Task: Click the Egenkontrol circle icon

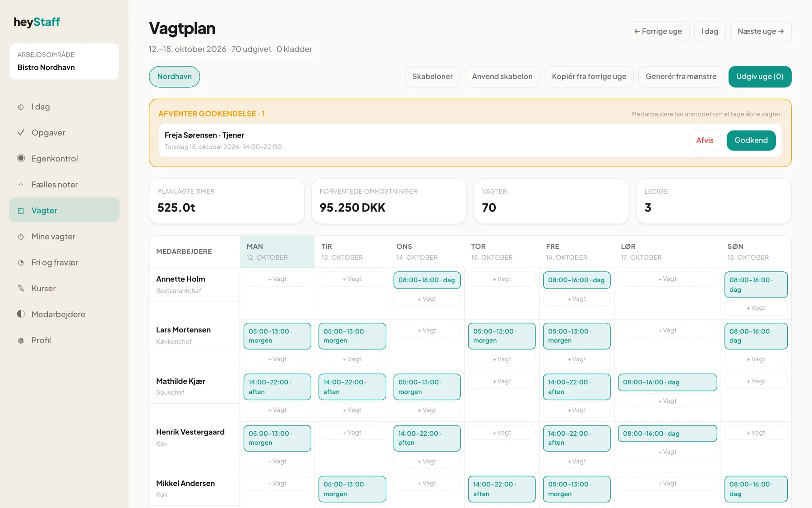Action: 21,158
